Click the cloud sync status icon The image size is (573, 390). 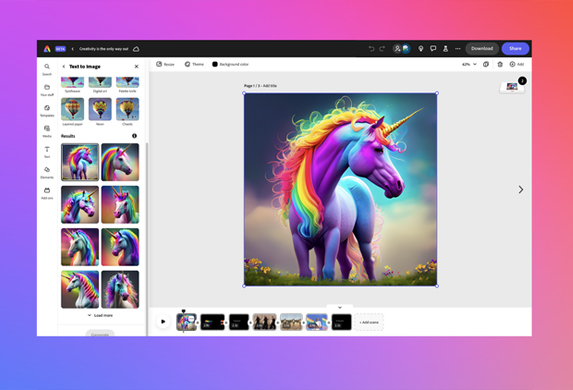coord(136,49)
